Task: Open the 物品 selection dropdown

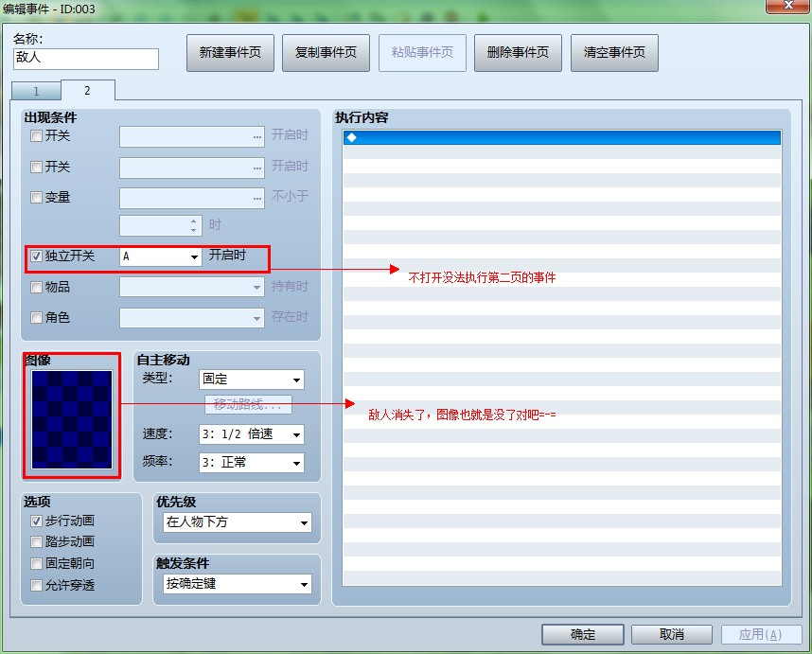Action: pyautogui.click(x=191, y=287)
